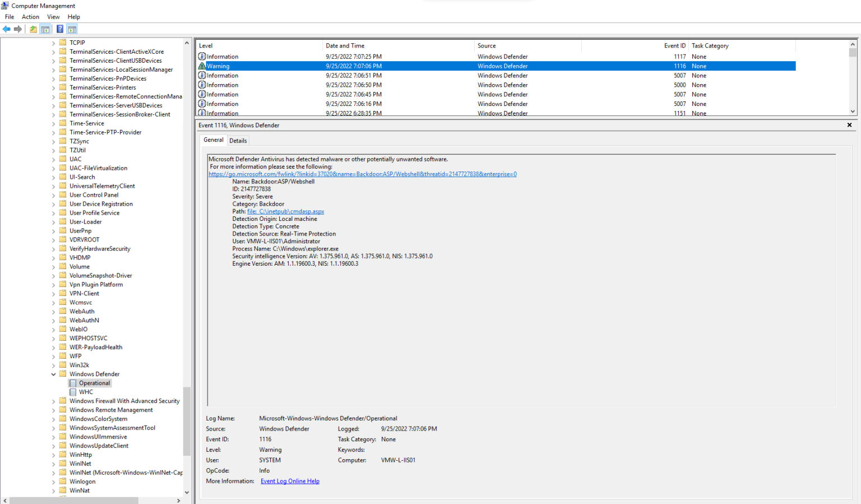Click the information icon beside Event 1117

201,56
